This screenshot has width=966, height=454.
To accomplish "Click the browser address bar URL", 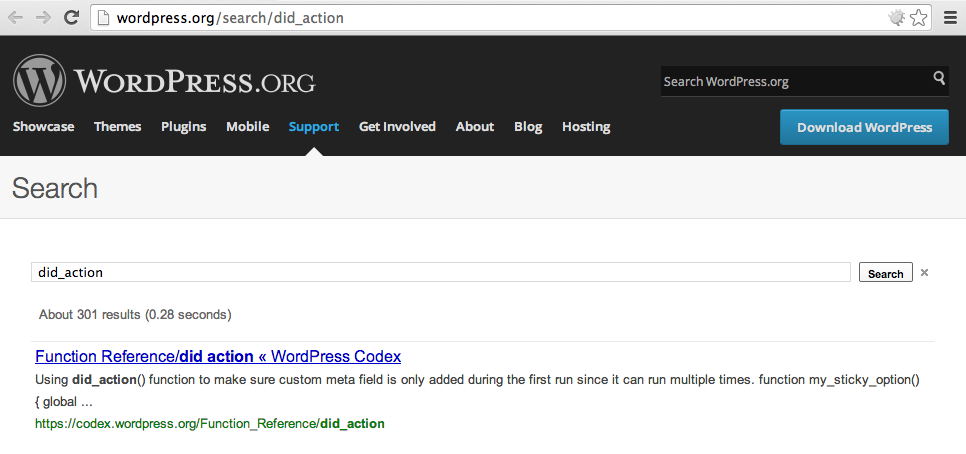I will tap(230, 18).
